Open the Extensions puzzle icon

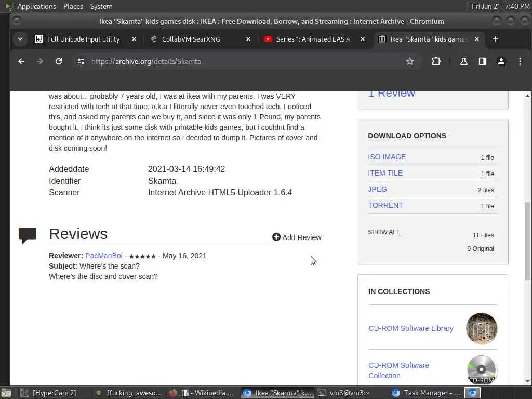[x=436, y=61]
